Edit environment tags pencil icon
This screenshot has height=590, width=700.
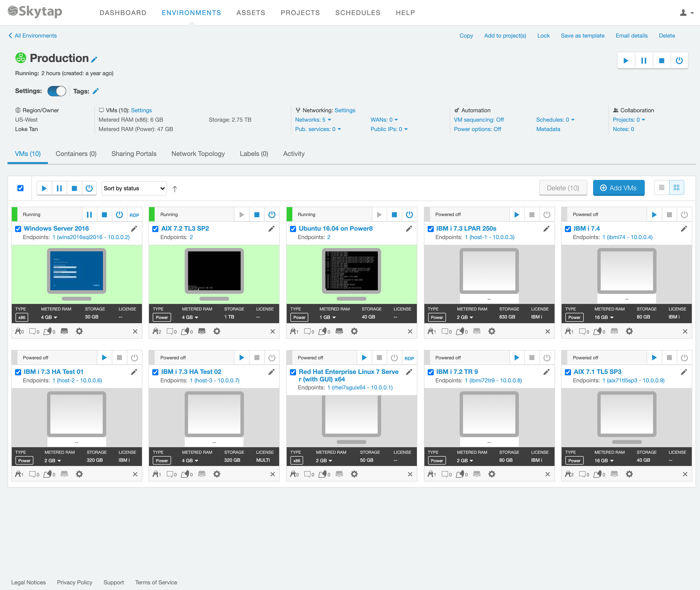pos(96,91)
